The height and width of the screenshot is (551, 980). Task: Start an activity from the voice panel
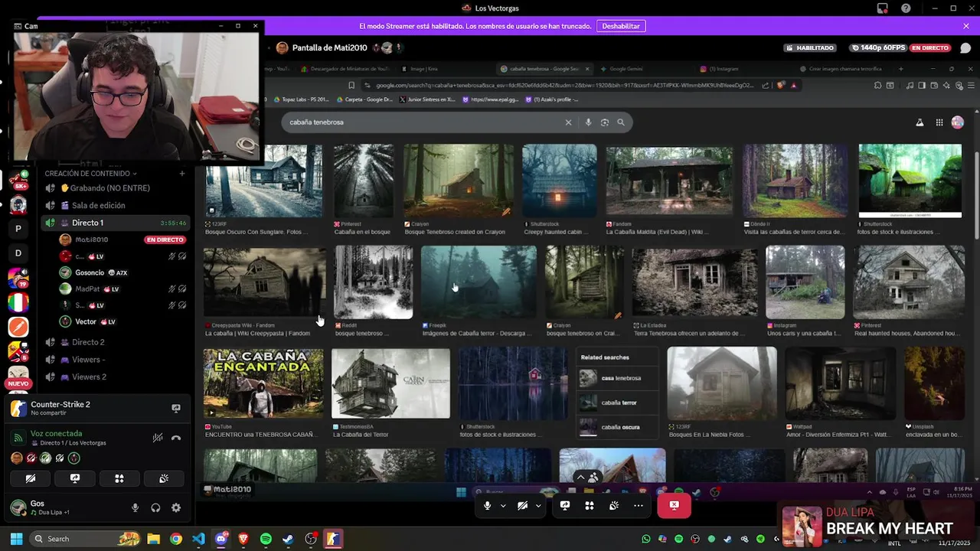[x=119, y=478]
